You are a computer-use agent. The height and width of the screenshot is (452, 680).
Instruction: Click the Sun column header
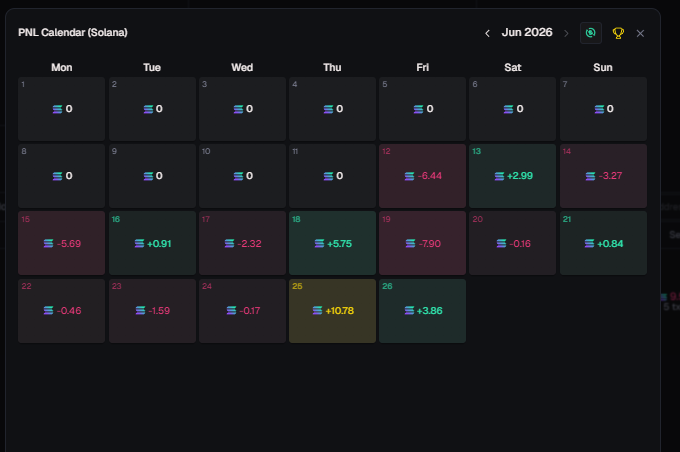[x=603, y=68]
